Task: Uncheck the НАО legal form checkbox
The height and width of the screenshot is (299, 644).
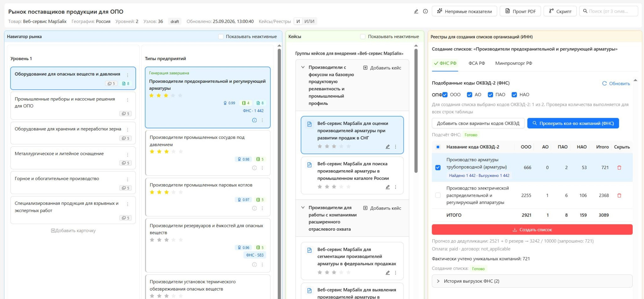Action: 514,95
